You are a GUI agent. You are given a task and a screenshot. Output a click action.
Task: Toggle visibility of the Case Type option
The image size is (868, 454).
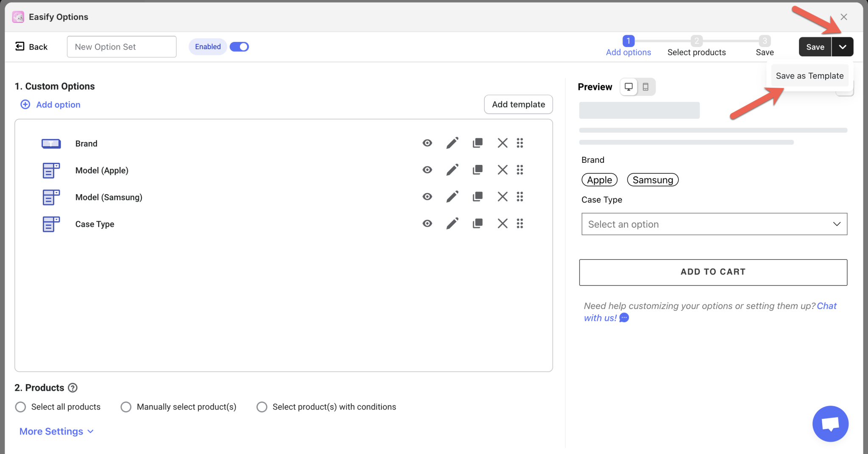[427, 223]
